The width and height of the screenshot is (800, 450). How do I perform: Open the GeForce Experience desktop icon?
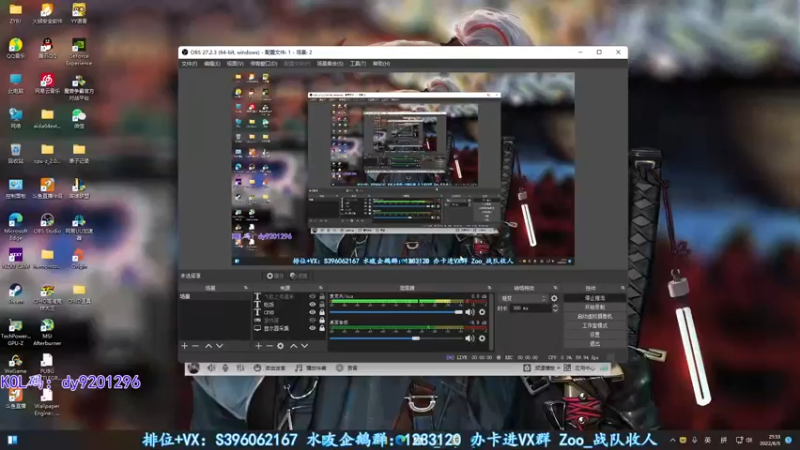(79, 52)
